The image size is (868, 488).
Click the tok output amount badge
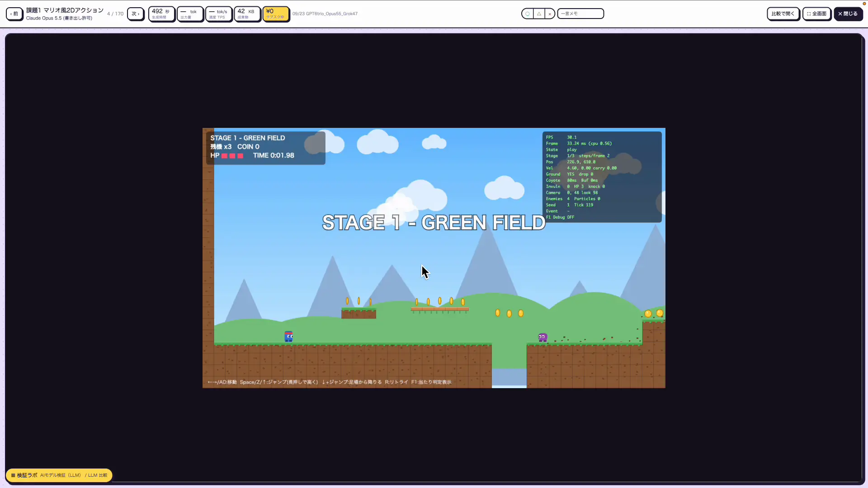tap(190, 14)
